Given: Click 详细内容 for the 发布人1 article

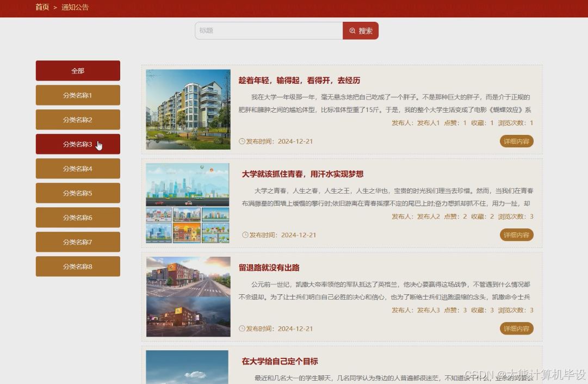Looking at the screenshot, I should coord(516,141).
